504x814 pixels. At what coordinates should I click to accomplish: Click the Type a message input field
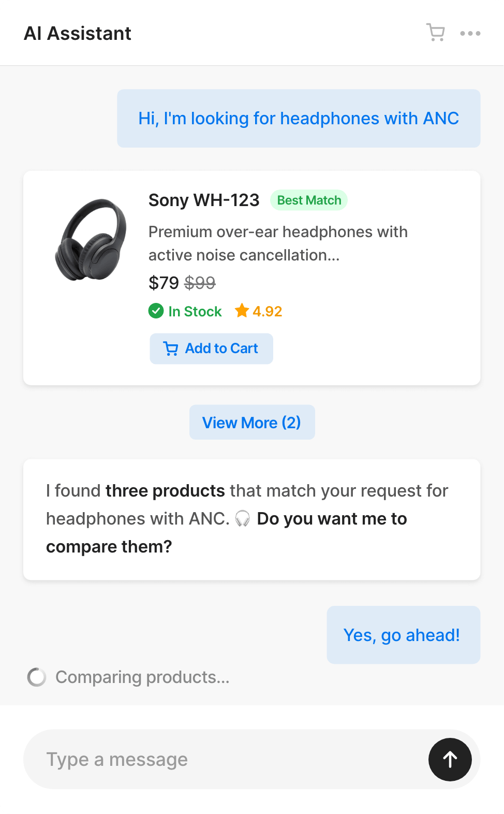click(x=223, y=759)
